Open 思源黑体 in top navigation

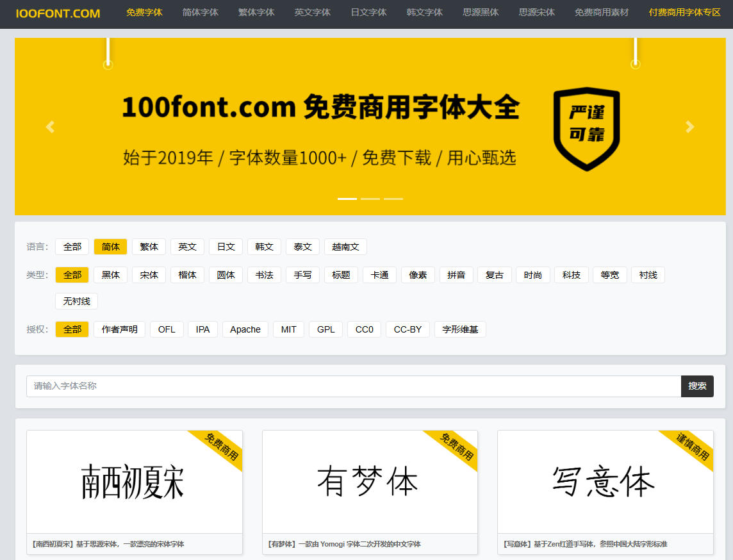[481, 13]
